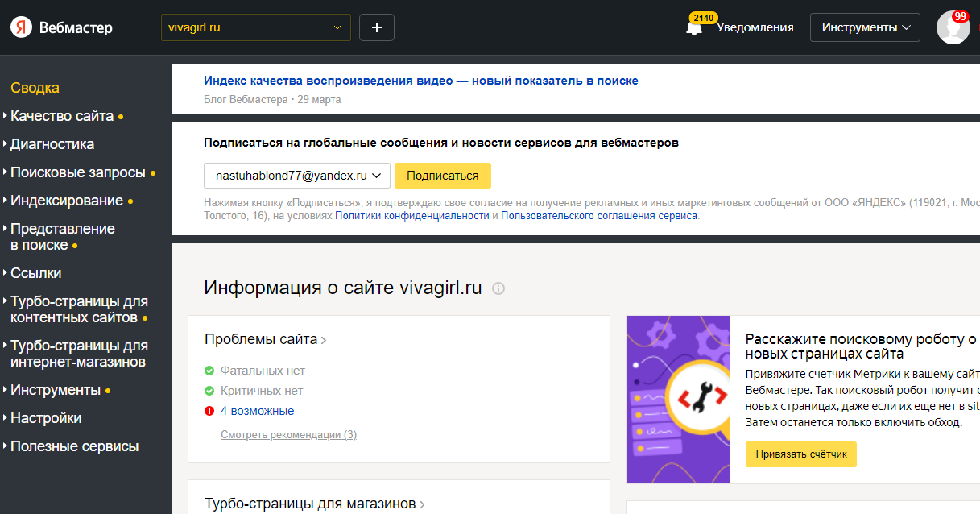Select Сводка in the sidebar
This screenshot has width=980, height=514.
[35, 88]
